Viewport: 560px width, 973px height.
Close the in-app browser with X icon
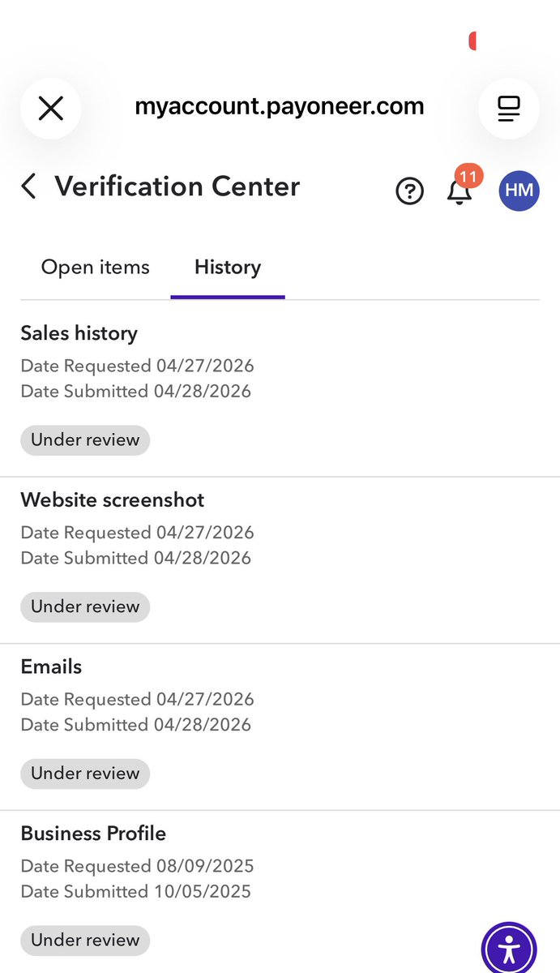(51, 108)
